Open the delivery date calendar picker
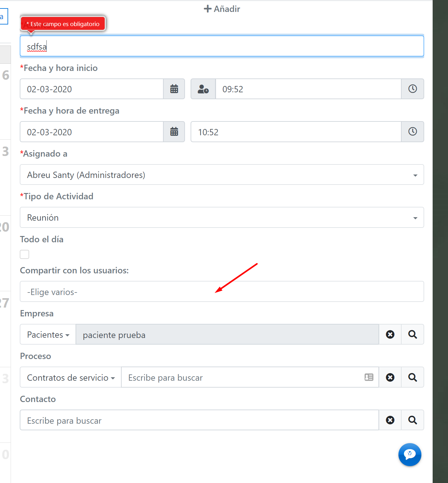 click(x=174, y=132)
